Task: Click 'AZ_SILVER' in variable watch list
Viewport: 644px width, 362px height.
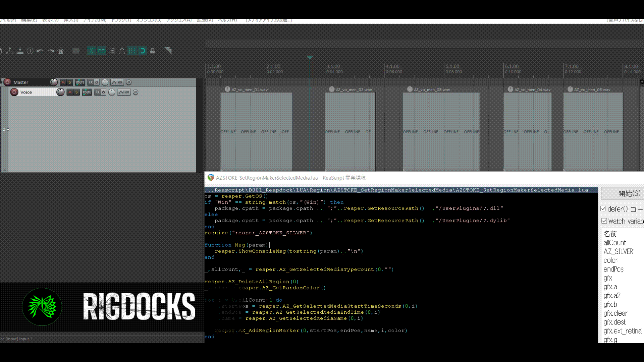Action: (618, 251)
